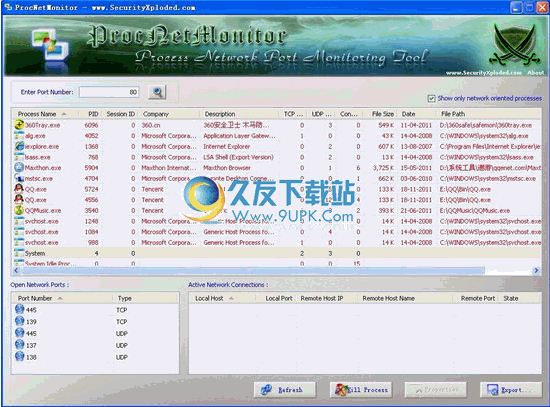Click the globe icon for port 137

[x=20, y=345]
